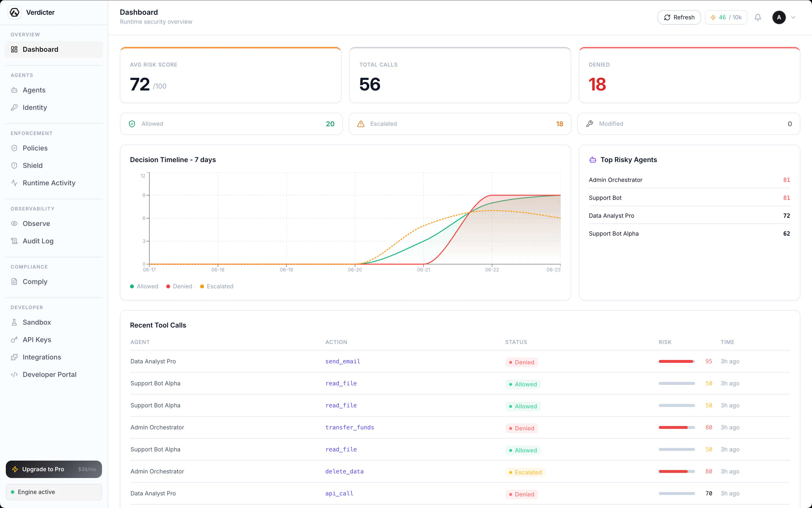Toggle the Denied series in chart legend
Viewport: 812px width, 508px height.
tap(179, 287)
